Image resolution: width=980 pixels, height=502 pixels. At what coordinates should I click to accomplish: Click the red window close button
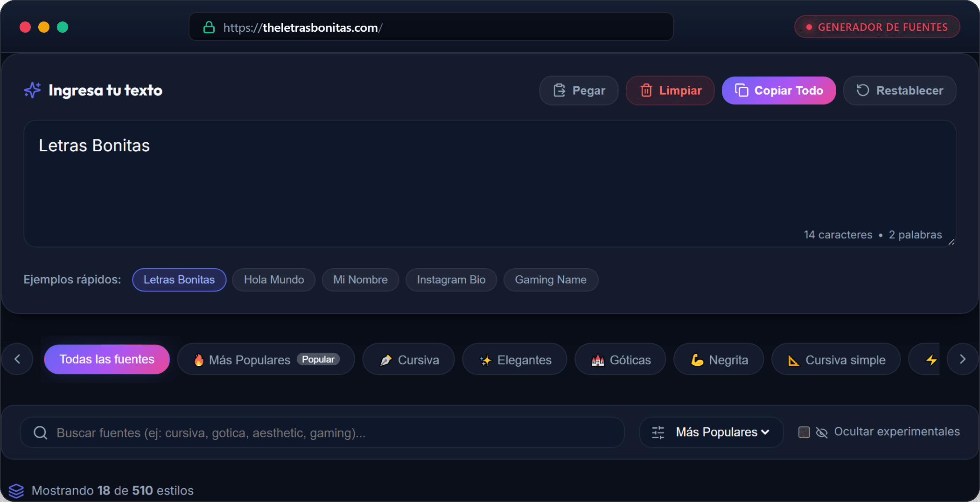(25, 27)
